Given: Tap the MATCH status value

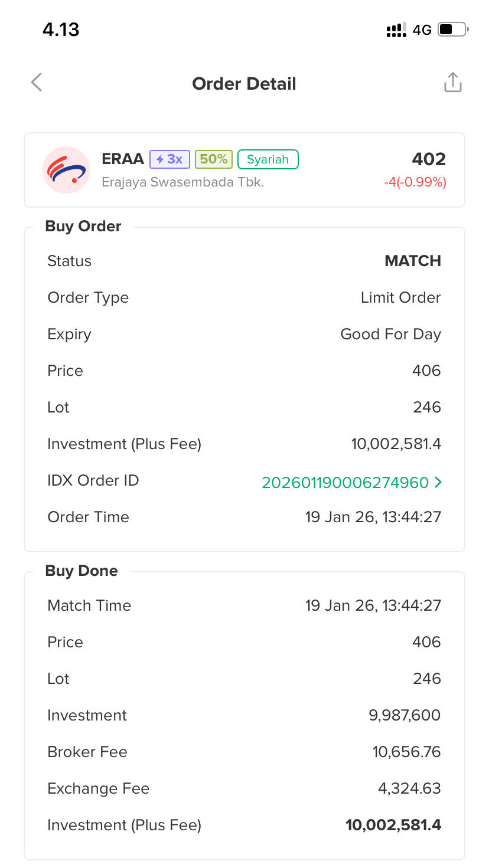Looking at the screenshot, I should point(412,261).
